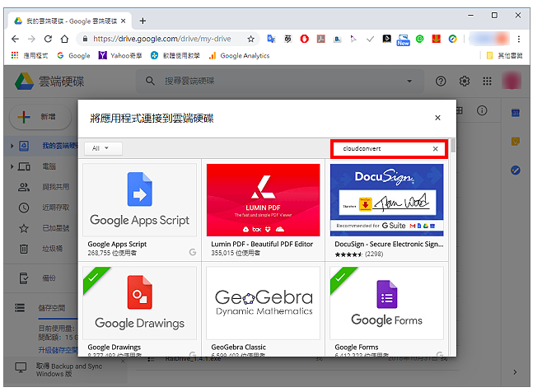The height and width of the screenshot is (392, 542).
Task: Expand Drive search options dropdown arrow
Action: (x=409, y=82)
